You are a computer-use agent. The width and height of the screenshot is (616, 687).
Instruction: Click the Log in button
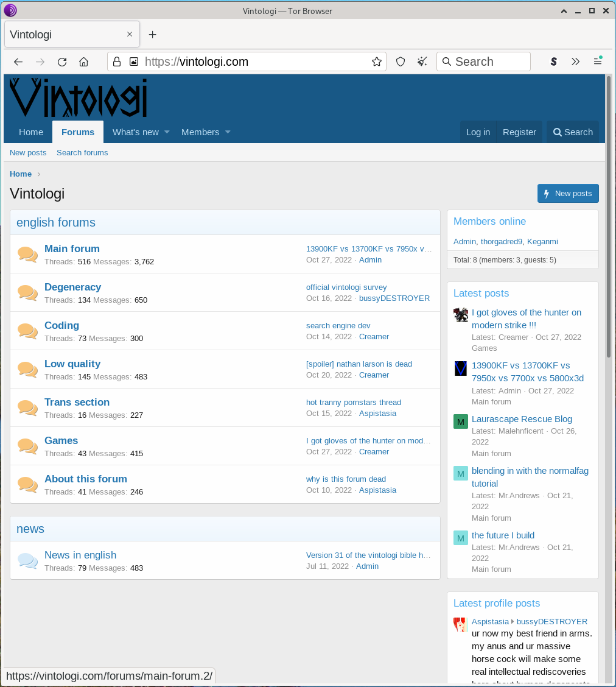point(478,132)
